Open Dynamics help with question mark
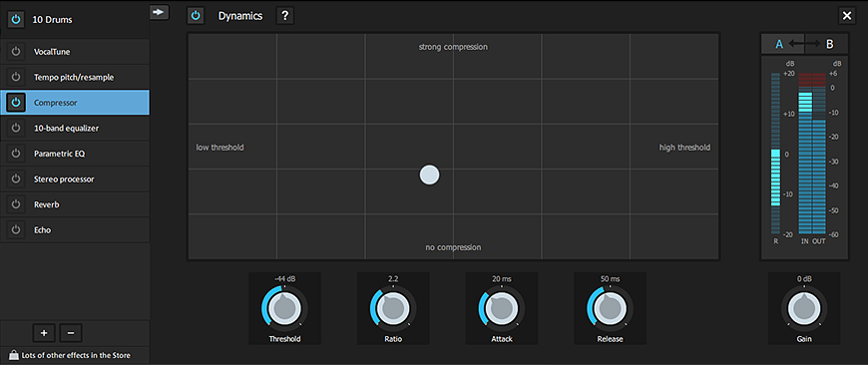 coord(285,16)
